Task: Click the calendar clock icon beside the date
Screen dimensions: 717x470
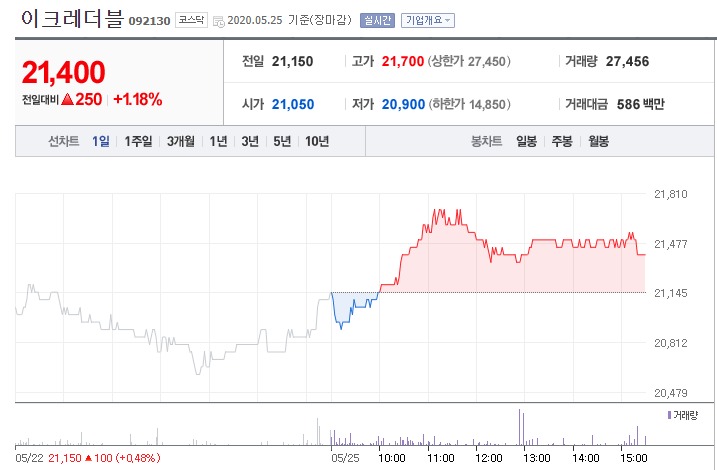Action: [x=219, y=21]
